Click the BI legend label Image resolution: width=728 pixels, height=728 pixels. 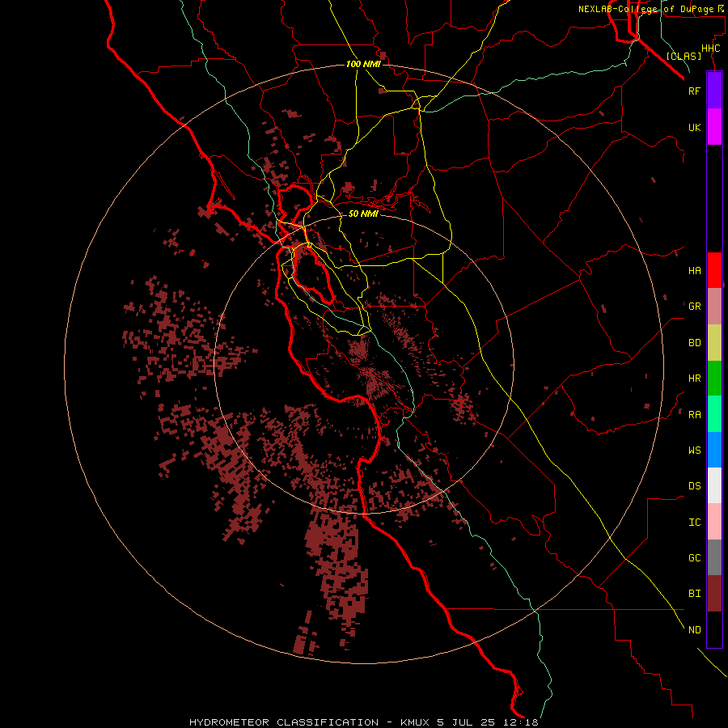point(694,594)
